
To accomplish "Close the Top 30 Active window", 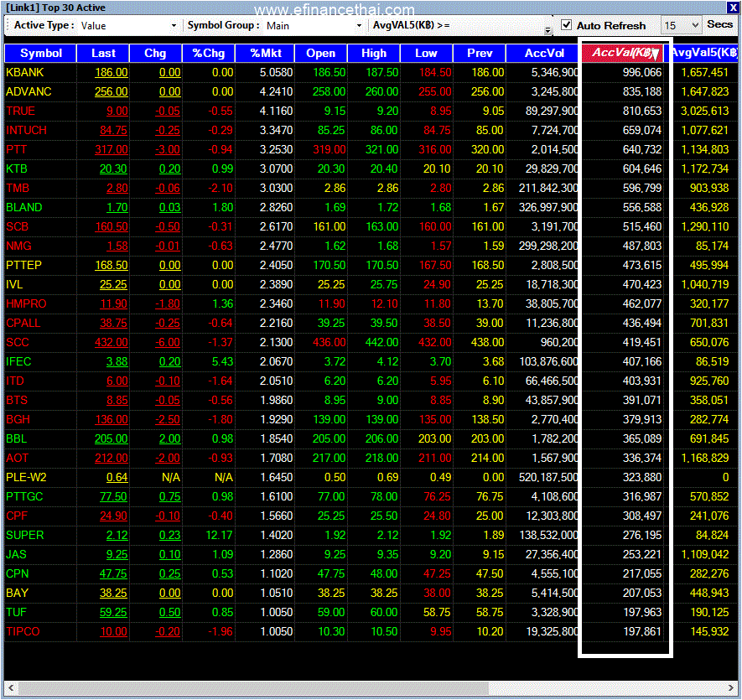I will click(x=733, y=8).
